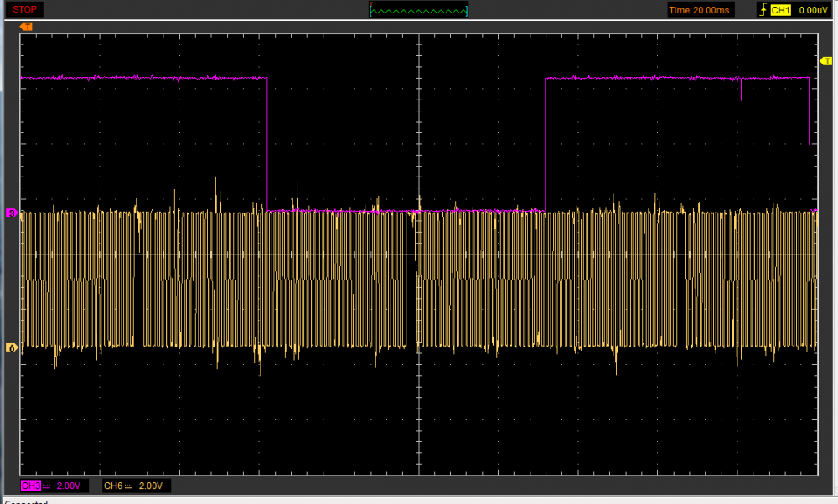Click the 0.00uV trigger level readout

tap(812, 10)
